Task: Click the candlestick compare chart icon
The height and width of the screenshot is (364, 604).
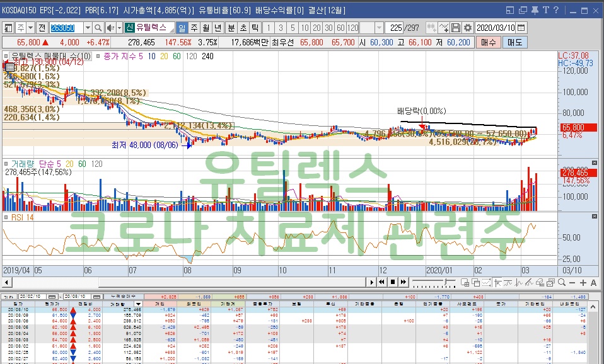Action: (431, 28)
